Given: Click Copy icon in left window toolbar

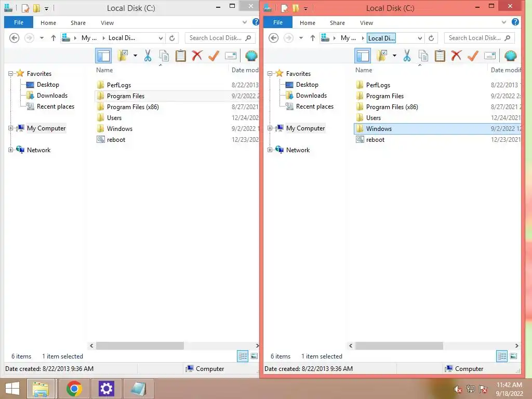Looking at the screenshot, I should (164, 56).
